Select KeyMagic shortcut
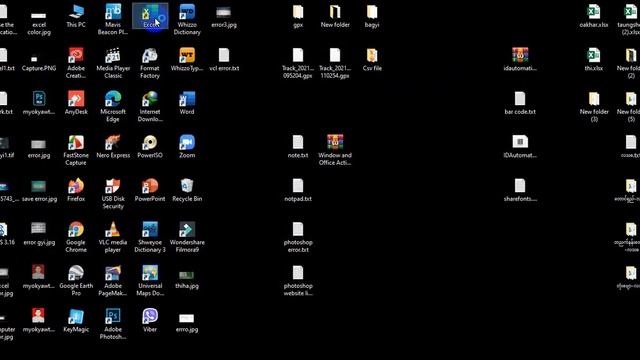Viewport: 640px width, 360px height. pyautogui.click(x=76, y=321)
